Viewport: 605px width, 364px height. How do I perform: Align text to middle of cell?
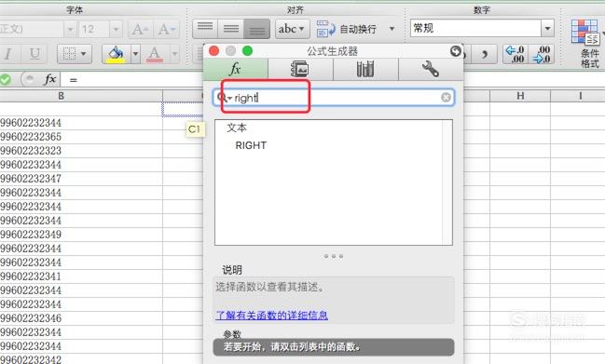[x=231, y=29]
